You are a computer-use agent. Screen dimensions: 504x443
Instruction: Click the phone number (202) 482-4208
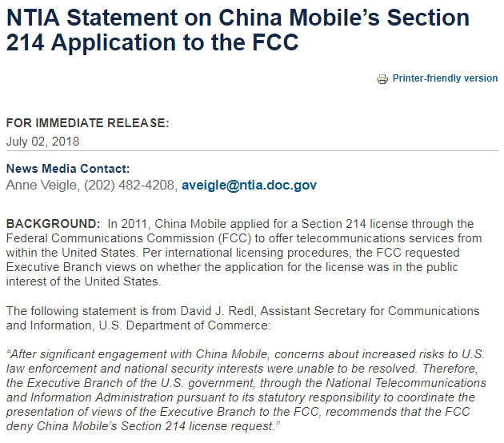(130, 186)
